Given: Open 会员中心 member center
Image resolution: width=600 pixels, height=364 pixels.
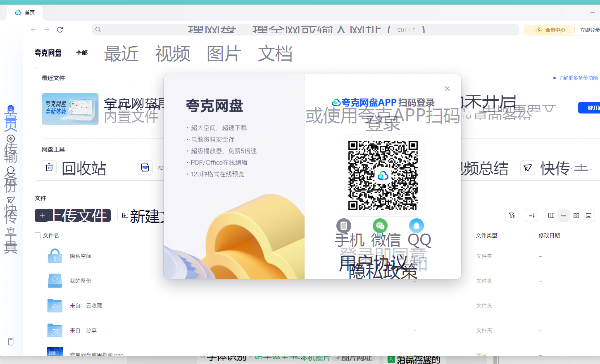Looking at the screenshot, I should 551,30.
